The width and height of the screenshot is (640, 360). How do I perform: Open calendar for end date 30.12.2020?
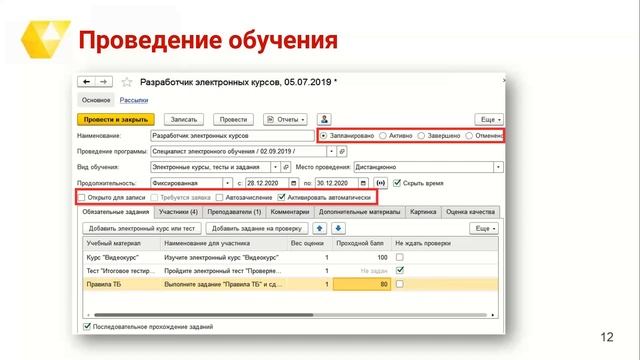coord(363,183)
